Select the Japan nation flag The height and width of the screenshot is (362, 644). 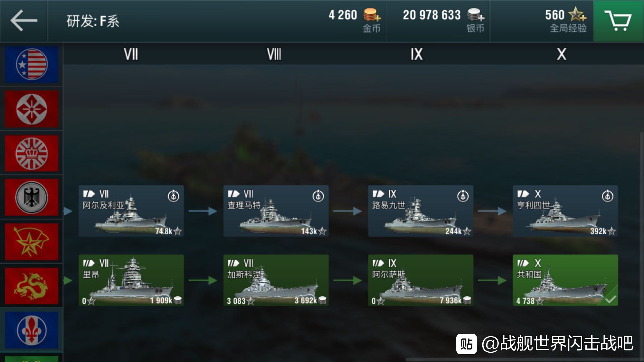(32, 109)
